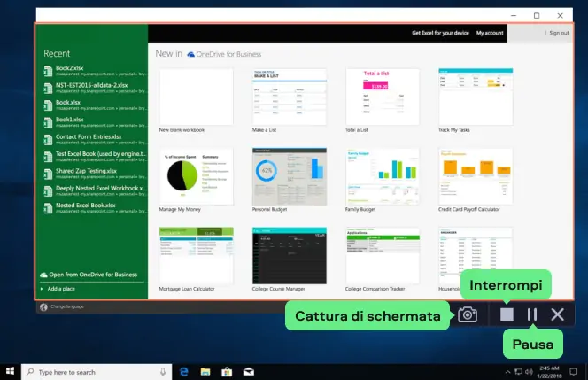Viewport: 588px width, 380px height.
Task: Click the volume speaker icon in tray
Action: coord(529,372)
